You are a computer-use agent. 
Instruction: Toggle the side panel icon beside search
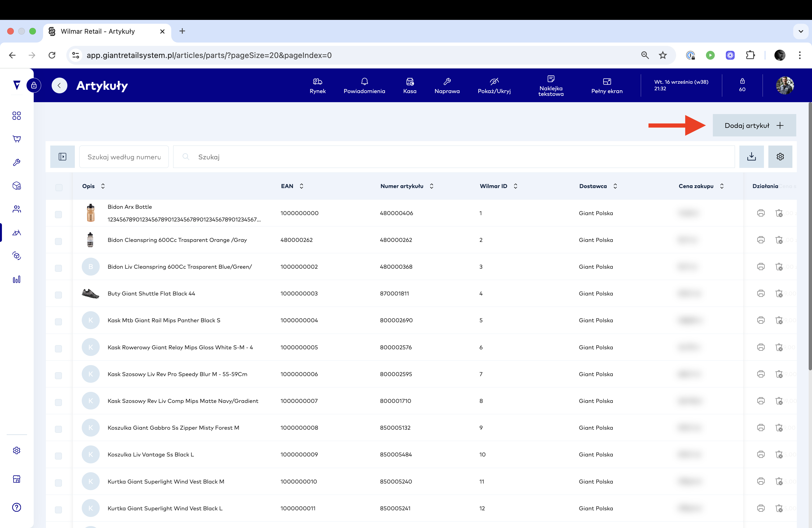pyautogui.click(x=62, y=157)
